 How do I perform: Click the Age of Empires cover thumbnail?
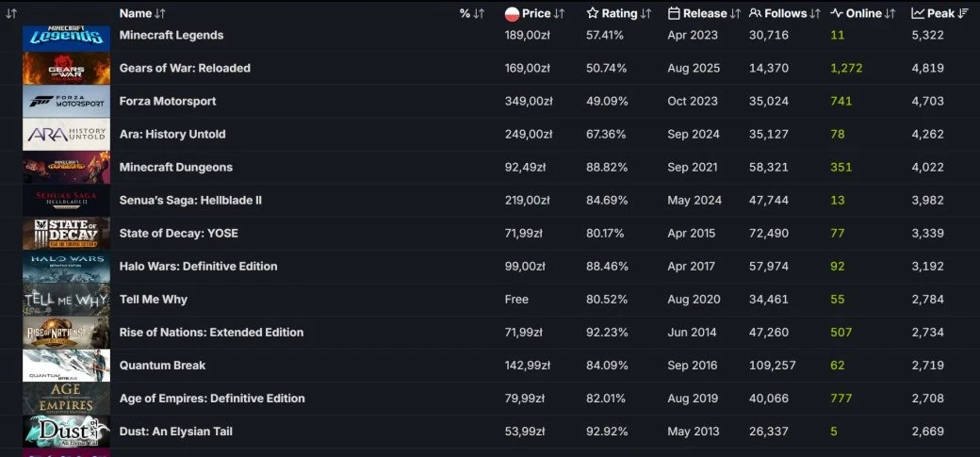coord(66,399)
